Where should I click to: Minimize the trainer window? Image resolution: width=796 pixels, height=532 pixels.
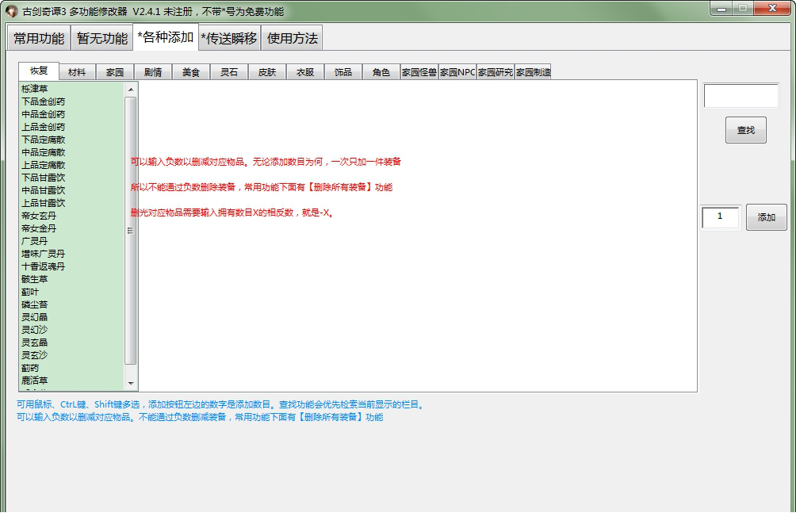[721, 9]
